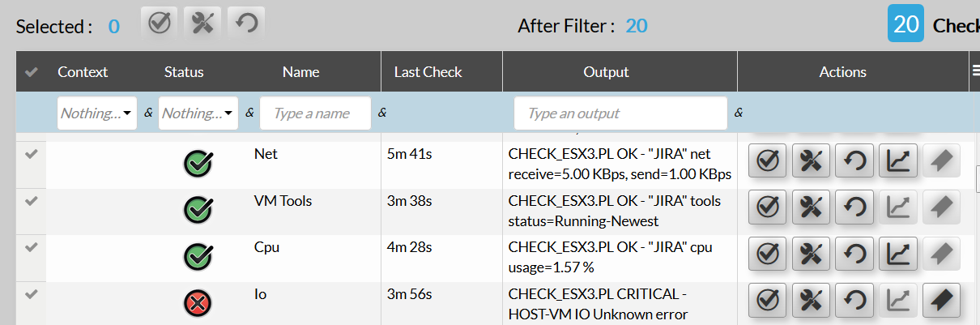
Task: Click the pin icon in Io row
Action: (941, 301)
